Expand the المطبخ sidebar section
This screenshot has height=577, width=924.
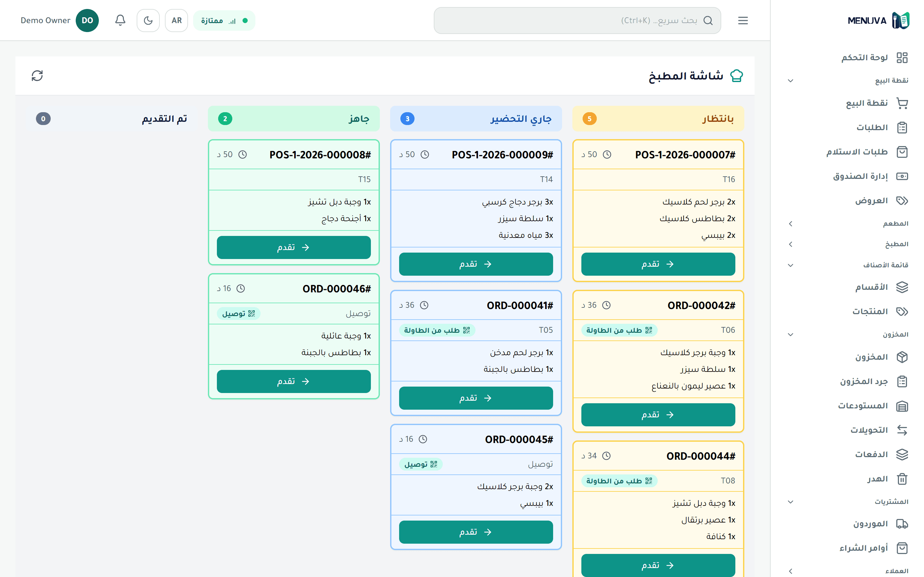click(x=849, y=244)
